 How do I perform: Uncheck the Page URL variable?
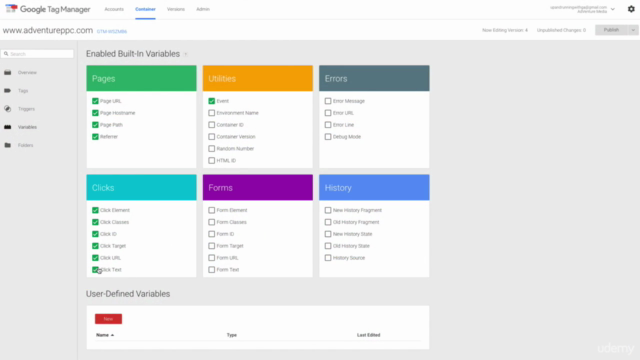pyautogui.click(x=95, y=101)
